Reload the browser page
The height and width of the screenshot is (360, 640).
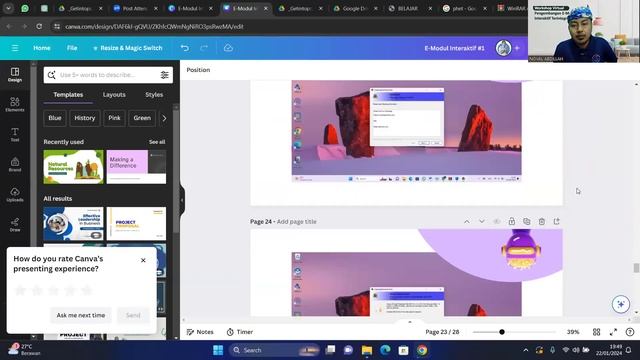pos(39,26)
